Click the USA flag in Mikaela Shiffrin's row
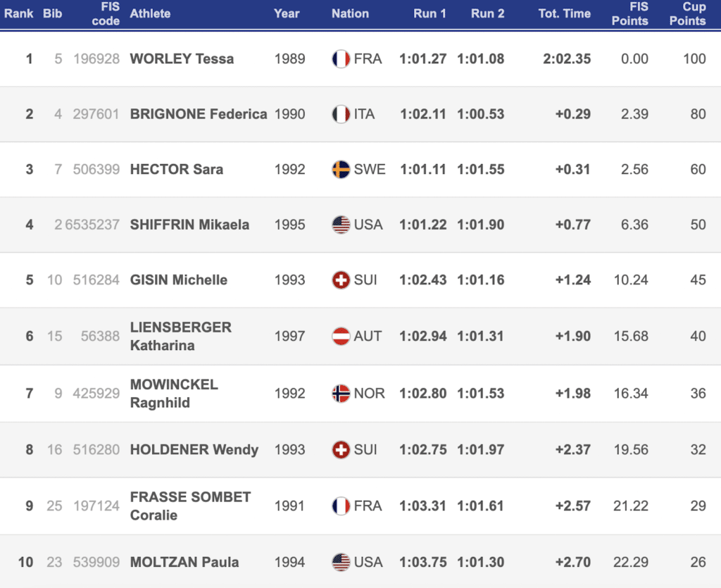721x588 pixels. 341,225
